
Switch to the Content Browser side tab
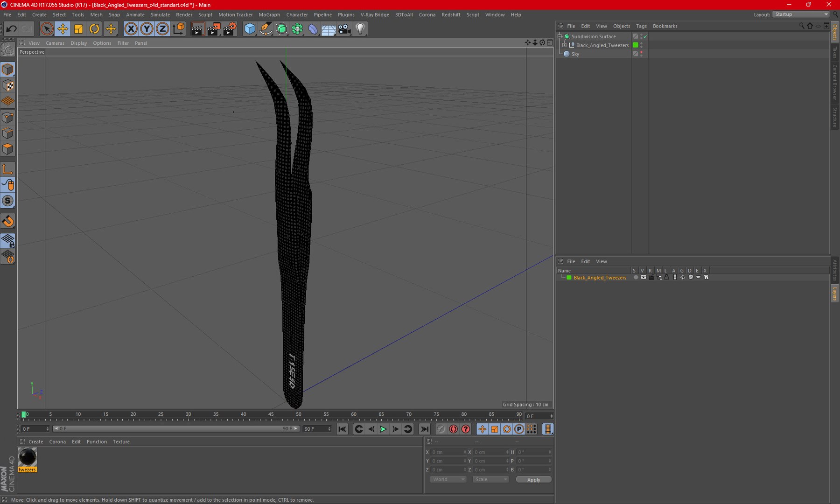coord(835,82)
